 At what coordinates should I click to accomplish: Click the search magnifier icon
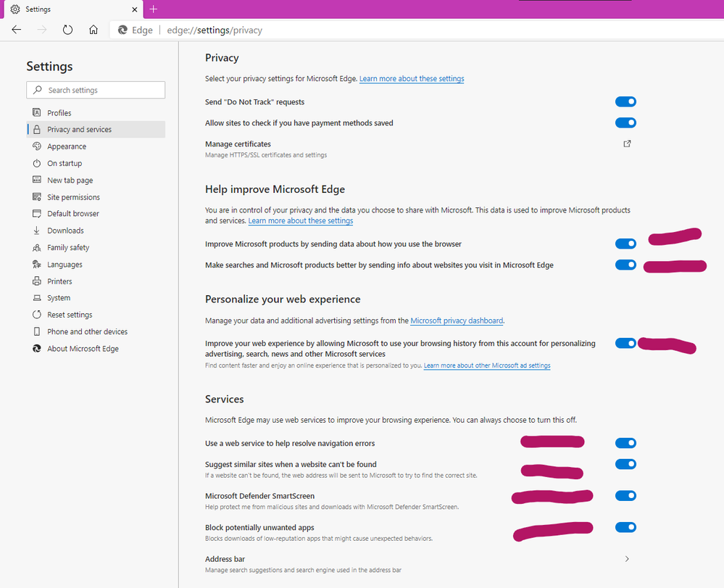tap(38, 90)
